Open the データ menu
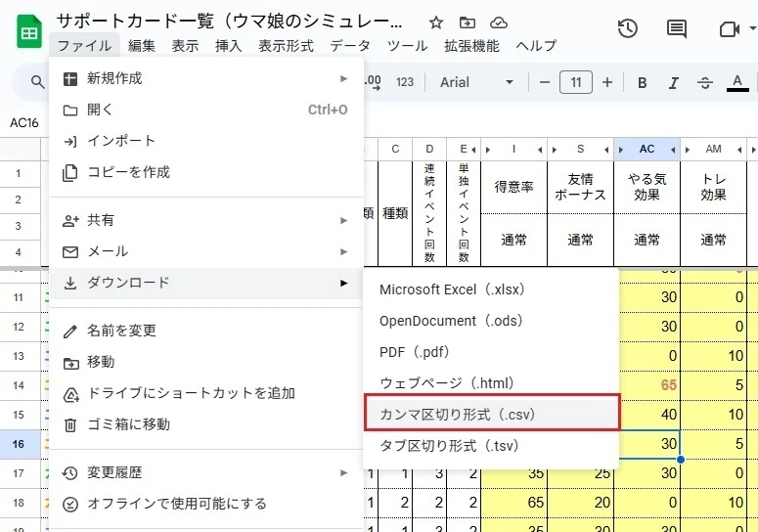 (x=350, y=46)
